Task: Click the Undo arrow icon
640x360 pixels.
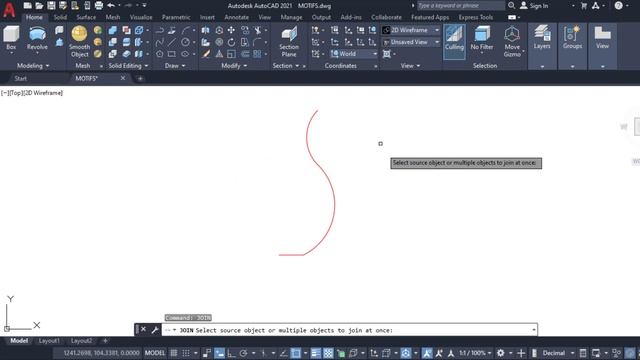Action: pos(111,6)
